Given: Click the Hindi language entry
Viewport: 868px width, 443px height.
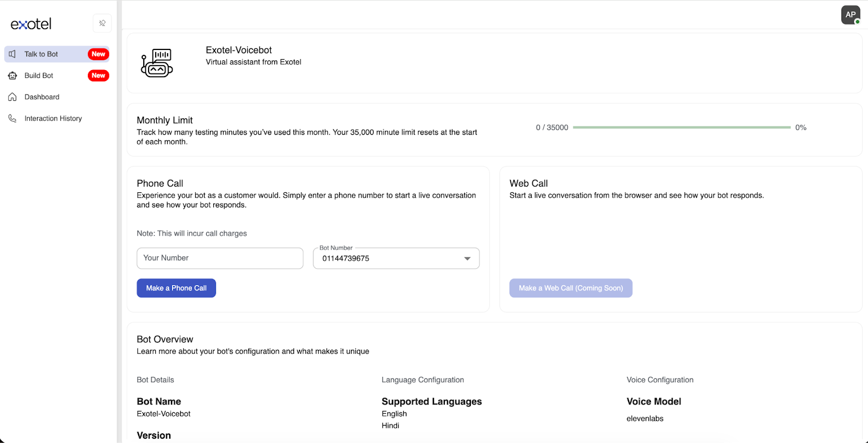Looking at the screenshot, I should pos(390,426).
